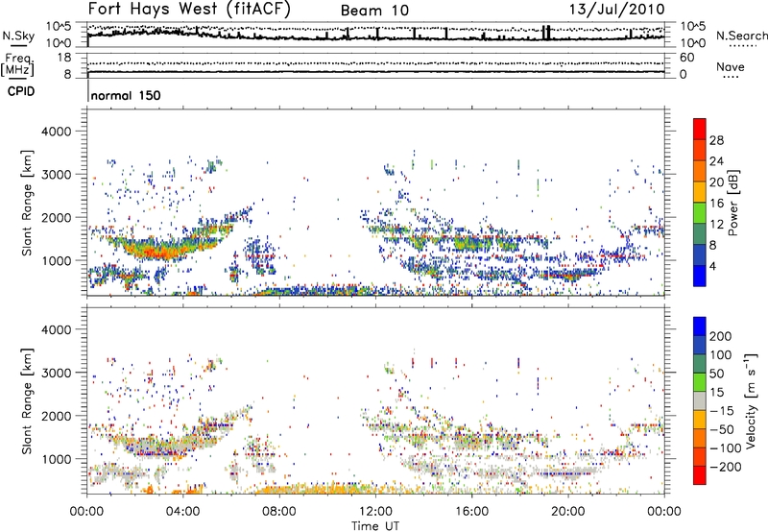Click the '60' Nave axis tick
Viewport: 768px width, 532px height.
(x=686, y=58)
